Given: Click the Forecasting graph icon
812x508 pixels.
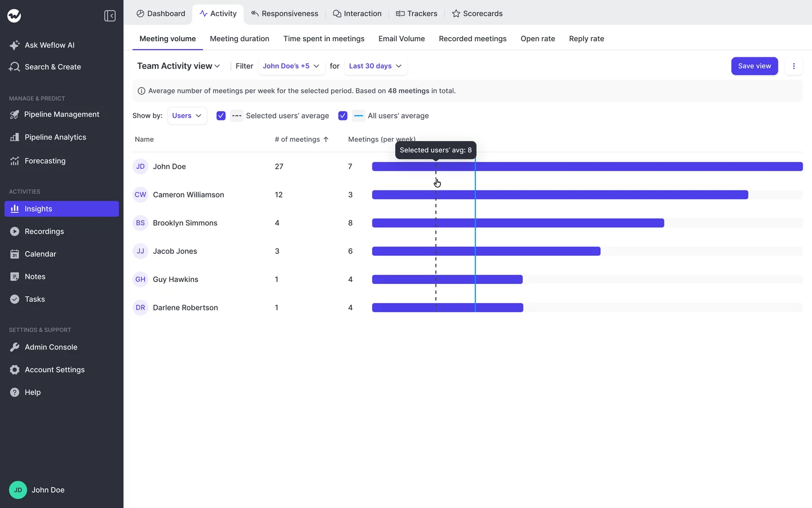Looking at the screenshot, I should (15, 161).
